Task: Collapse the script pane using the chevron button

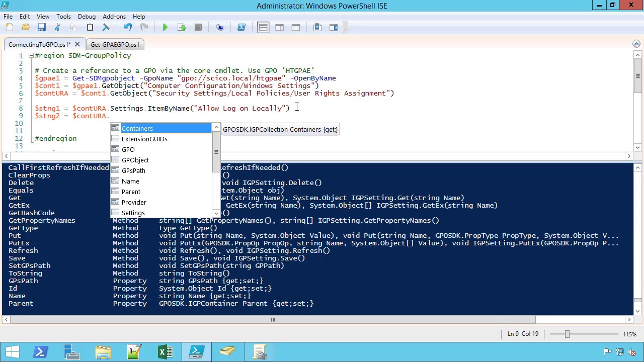Action: point(636,44)
